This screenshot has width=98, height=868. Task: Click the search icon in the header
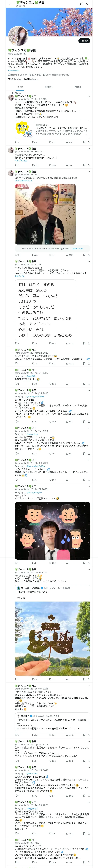click(88, 4)
